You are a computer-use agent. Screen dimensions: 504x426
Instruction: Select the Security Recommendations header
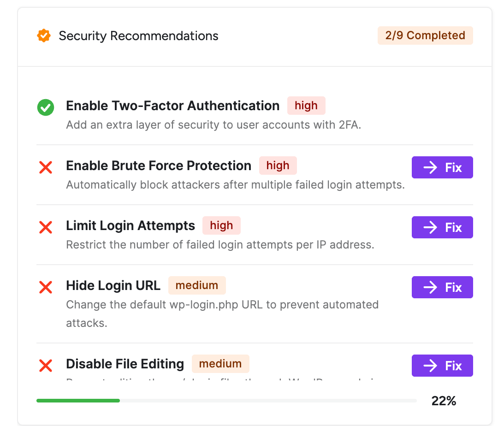point(138,35)
